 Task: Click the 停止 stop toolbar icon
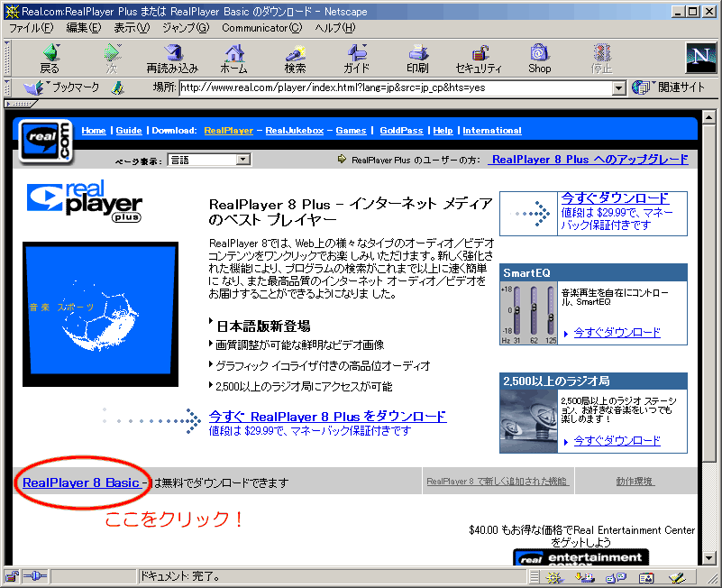[x=601, y=58]
